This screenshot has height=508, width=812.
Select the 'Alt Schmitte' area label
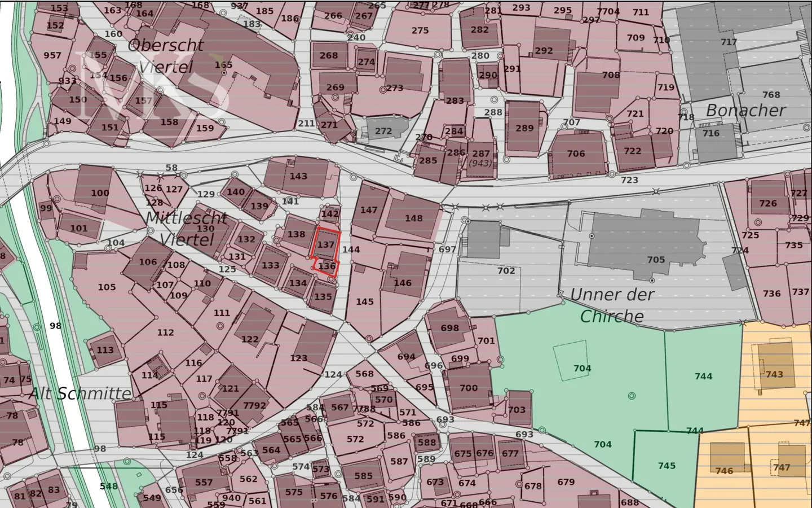point(80,393)
